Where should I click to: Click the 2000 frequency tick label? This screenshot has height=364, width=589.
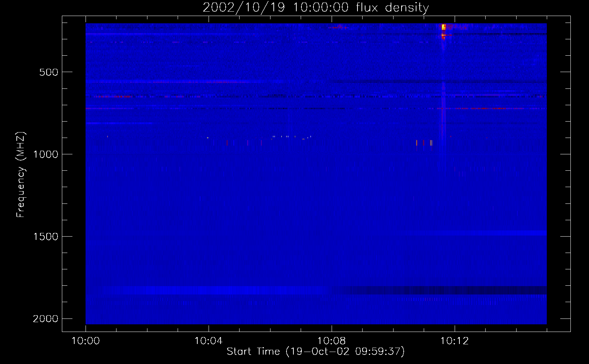point(46,319)
